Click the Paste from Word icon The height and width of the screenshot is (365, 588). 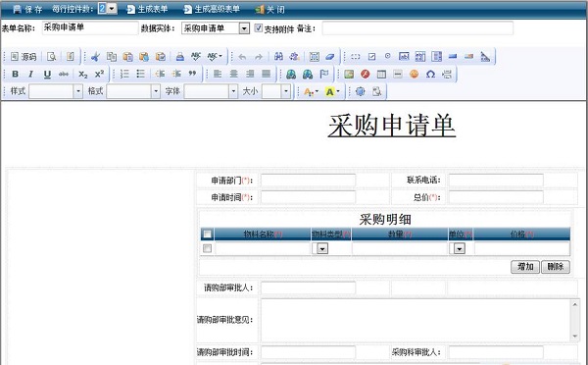(161, 57)
